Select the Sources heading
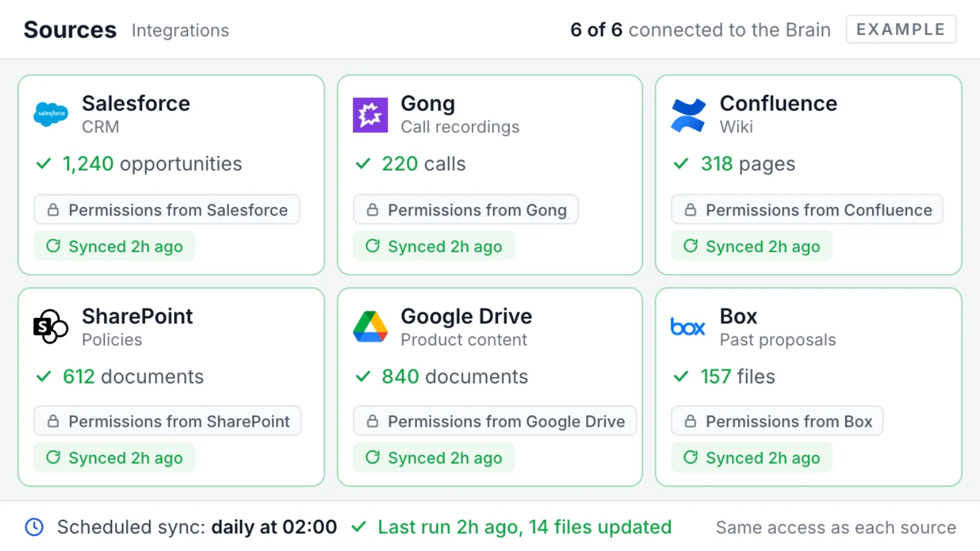Viewport: 980px width, 551px height. tap(70, 29)
